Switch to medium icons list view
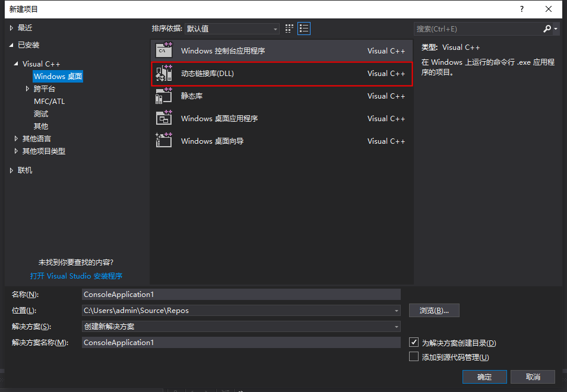The image size is (567, 392). [304, 29]
